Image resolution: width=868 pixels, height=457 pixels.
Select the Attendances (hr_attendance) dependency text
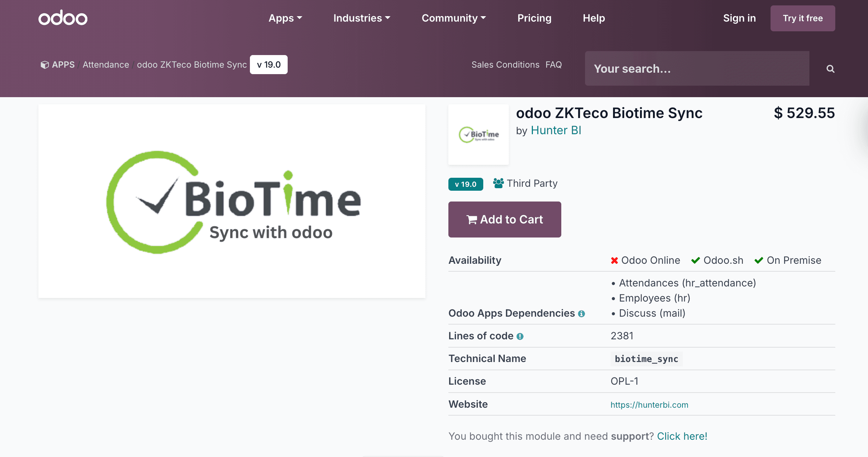click(x=687, y=283)
